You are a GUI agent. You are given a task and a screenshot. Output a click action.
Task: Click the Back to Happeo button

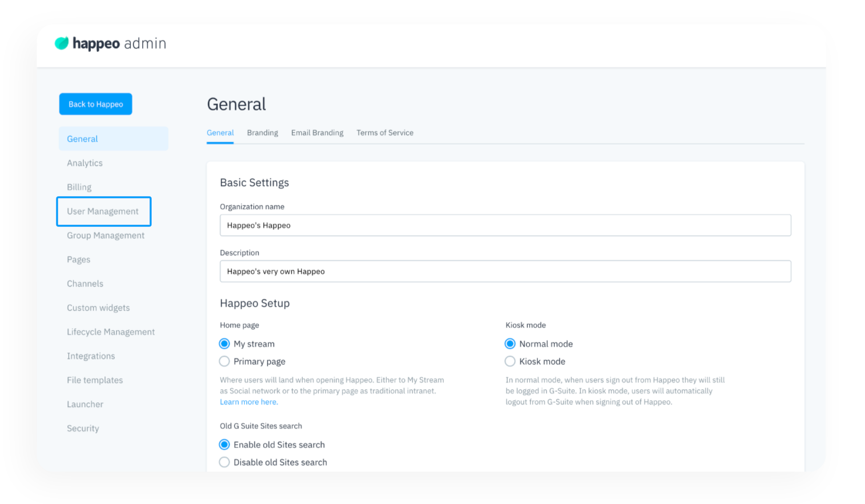click(x=96, y=104)
